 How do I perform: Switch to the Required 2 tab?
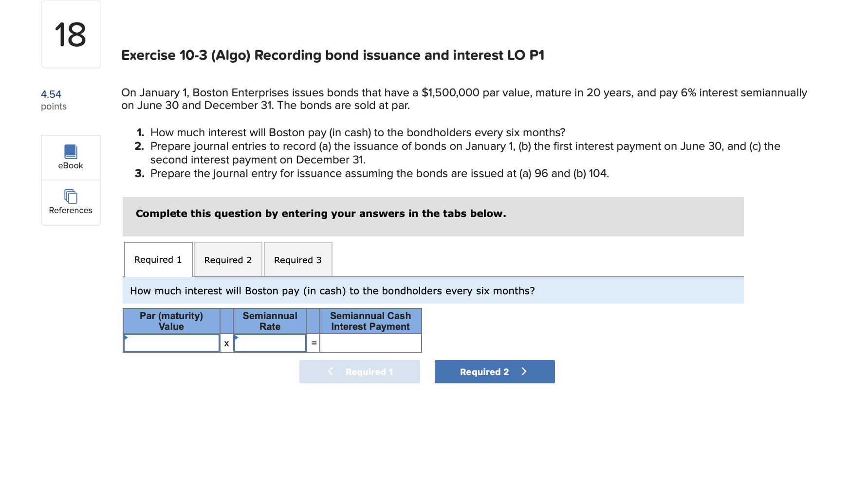(x=228, y=260)
